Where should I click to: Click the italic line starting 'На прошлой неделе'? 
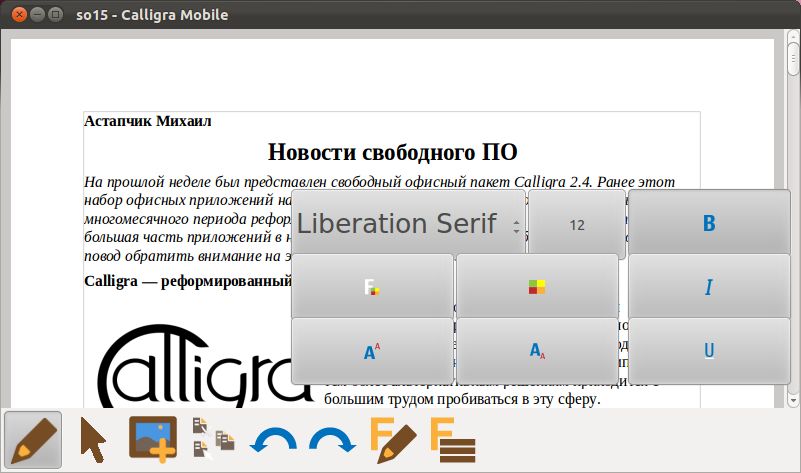[x=380, y=182]
